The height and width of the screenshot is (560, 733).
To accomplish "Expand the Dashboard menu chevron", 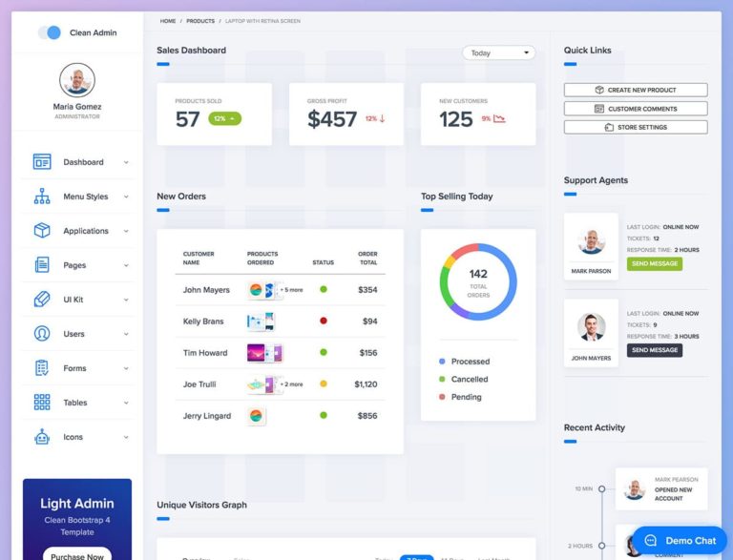I will [x=126, y=163].
